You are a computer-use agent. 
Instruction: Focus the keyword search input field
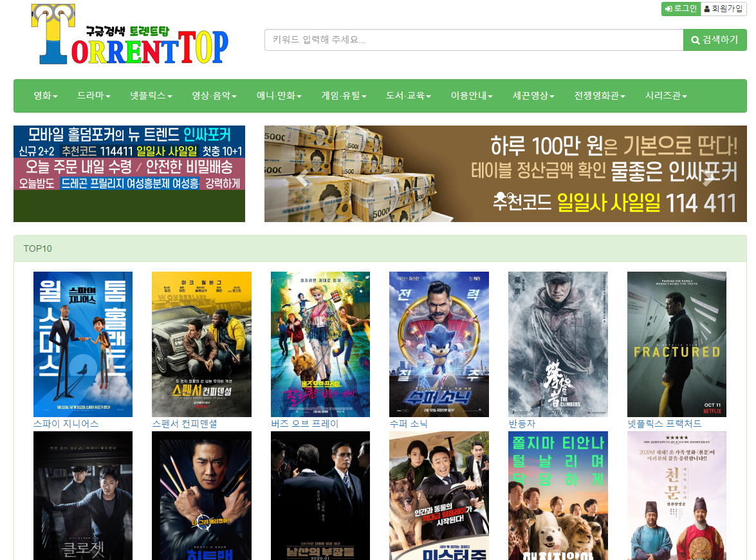click(x=474, y=39)
